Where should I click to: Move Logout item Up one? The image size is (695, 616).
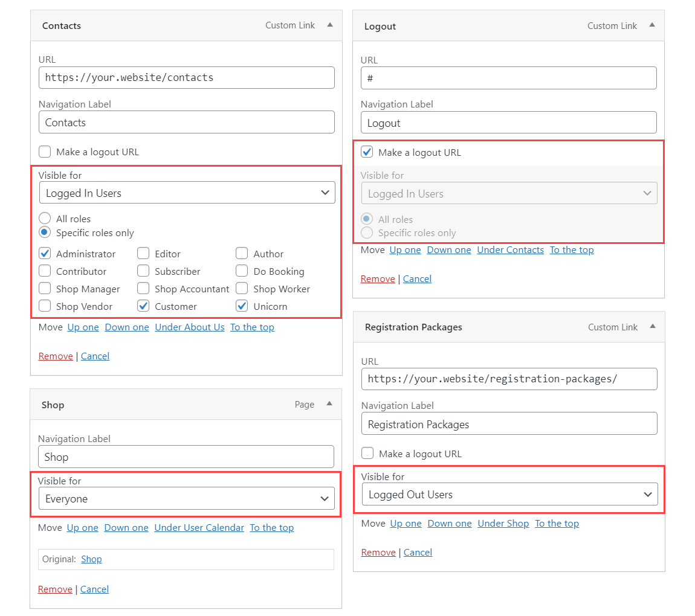[x=405, y=250]
